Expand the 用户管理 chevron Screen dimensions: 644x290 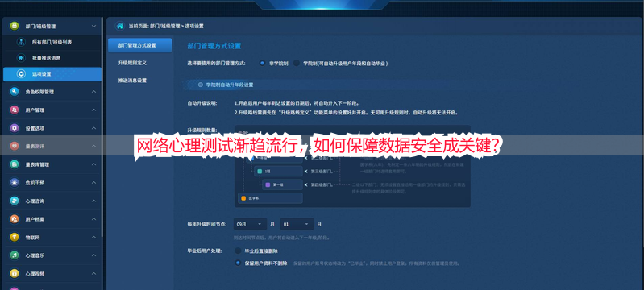(x=93, y=110)
